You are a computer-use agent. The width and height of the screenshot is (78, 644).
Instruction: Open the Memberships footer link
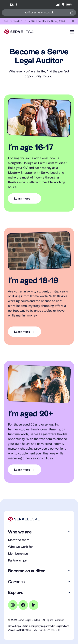pos(18,554)
